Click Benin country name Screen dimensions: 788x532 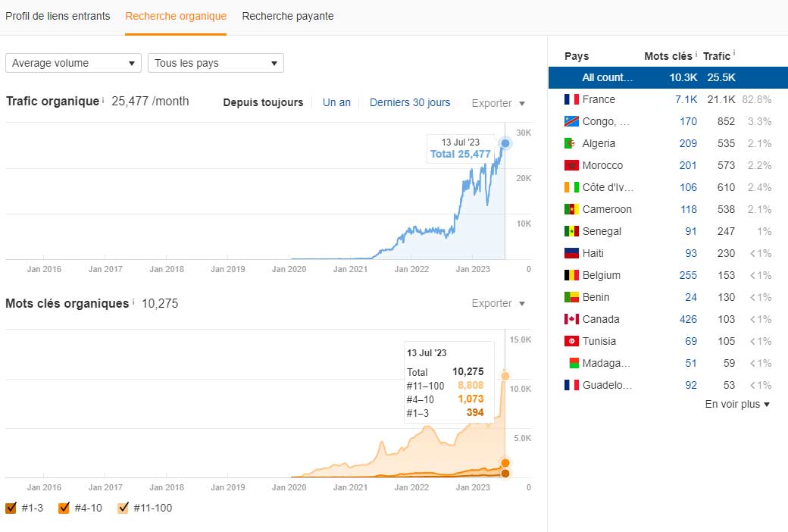coord(596,297)
